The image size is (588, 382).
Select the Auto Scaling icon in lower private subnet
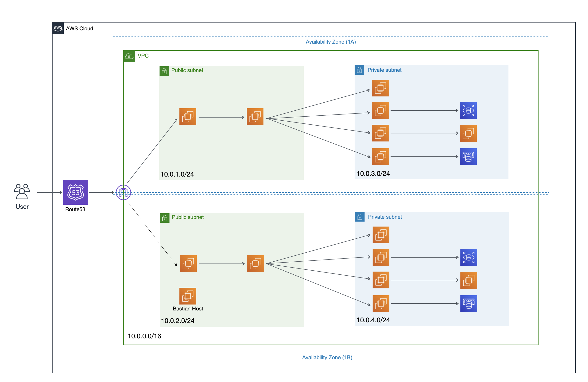(x=468, y=257)
